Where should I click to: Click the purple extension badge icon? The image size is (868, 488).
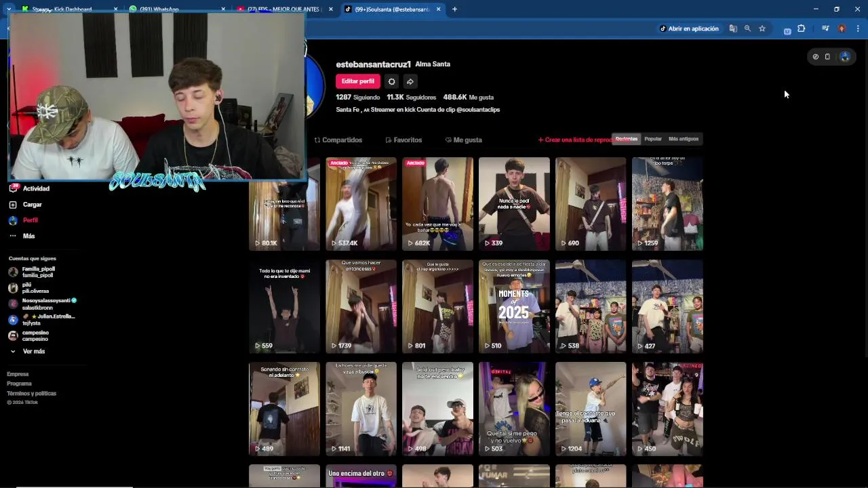coord(787,30)
